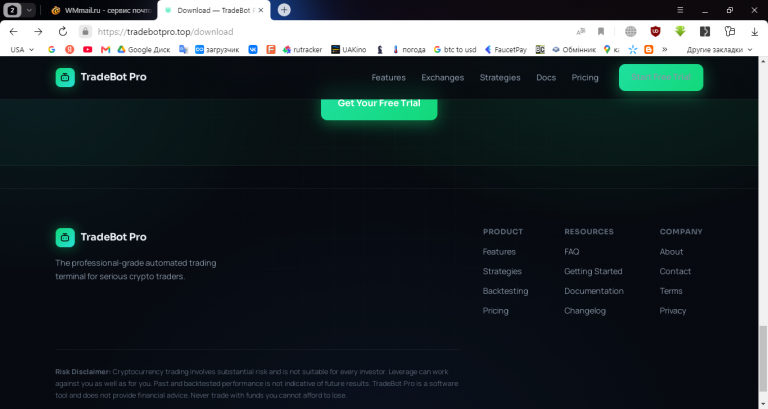Open the Обмінник bookmark
This screenshot has width=768, height=409.
[x=574, y=49]
